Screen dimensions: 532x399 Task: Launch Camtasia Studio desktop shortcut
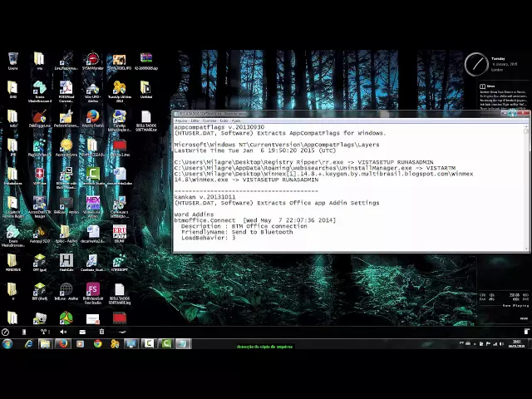tap(92, 176)
